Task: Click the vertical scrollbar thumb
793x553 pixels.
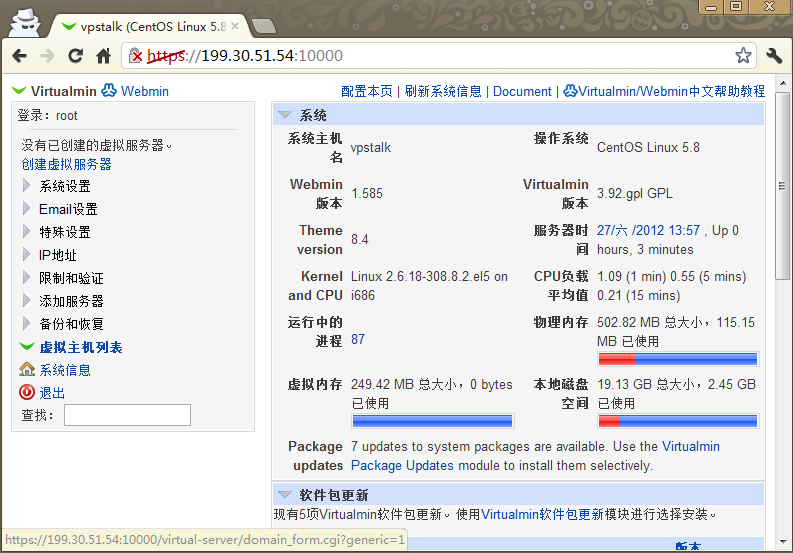Action: click(x=783, y=185)
